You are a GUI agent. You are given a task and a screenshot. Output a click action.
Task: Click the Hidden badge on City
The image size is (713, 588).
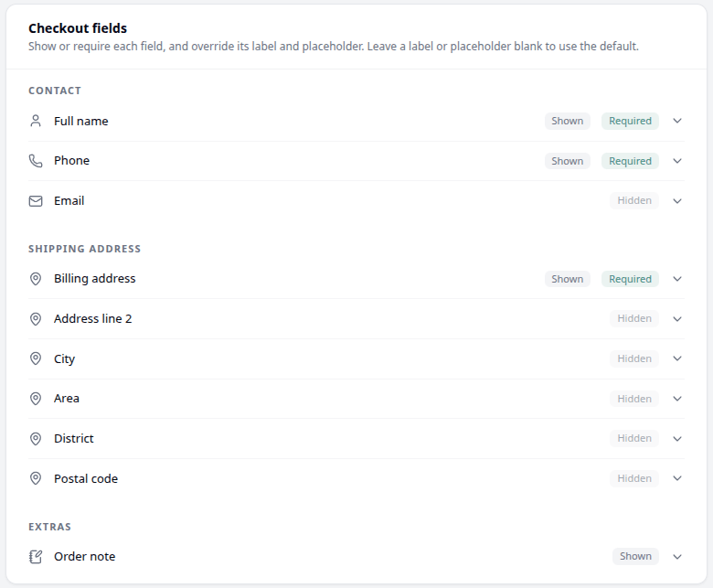634,358
